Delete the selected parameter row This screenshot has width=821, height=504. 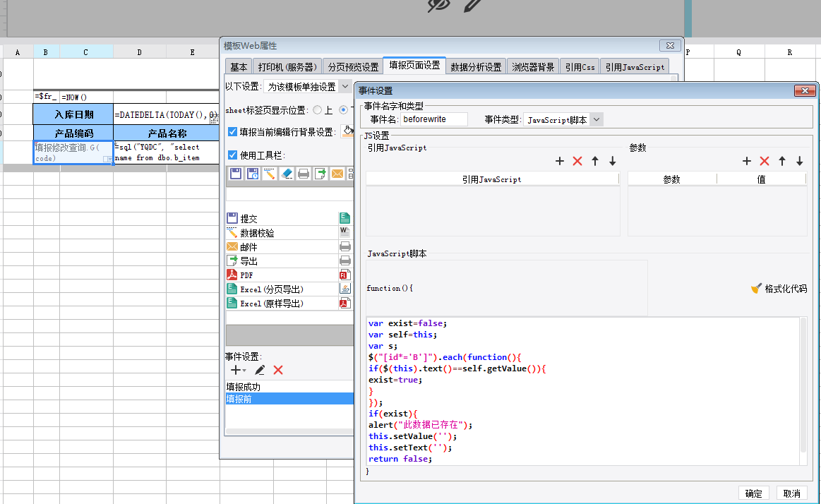[765, 161]
